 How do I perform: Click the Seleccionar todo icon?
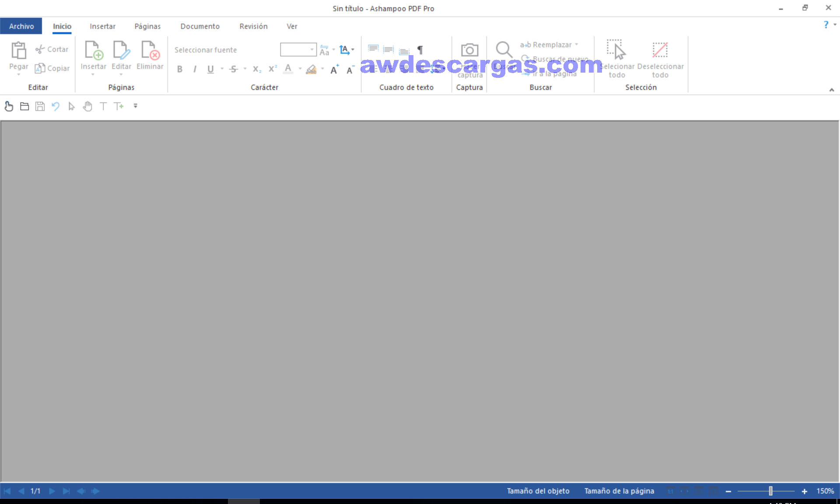click(x=616, y=50)
